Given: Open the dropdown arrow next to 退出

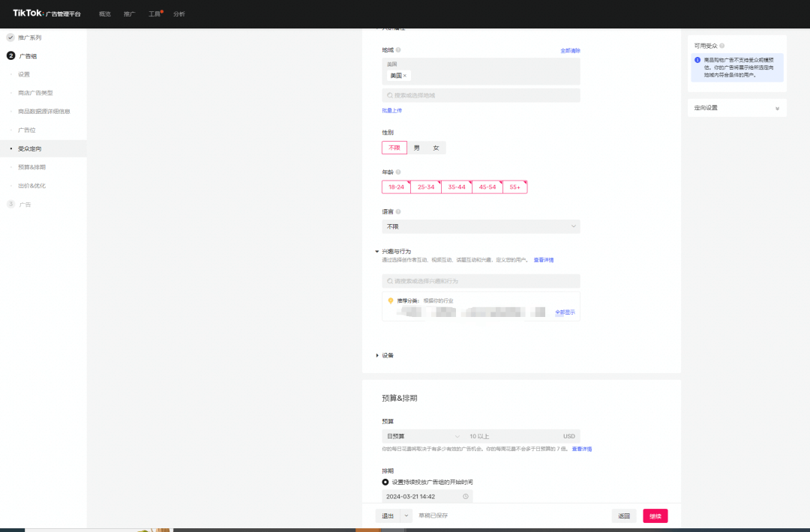Looking at the screenshot, I should [x=406, y=516].
